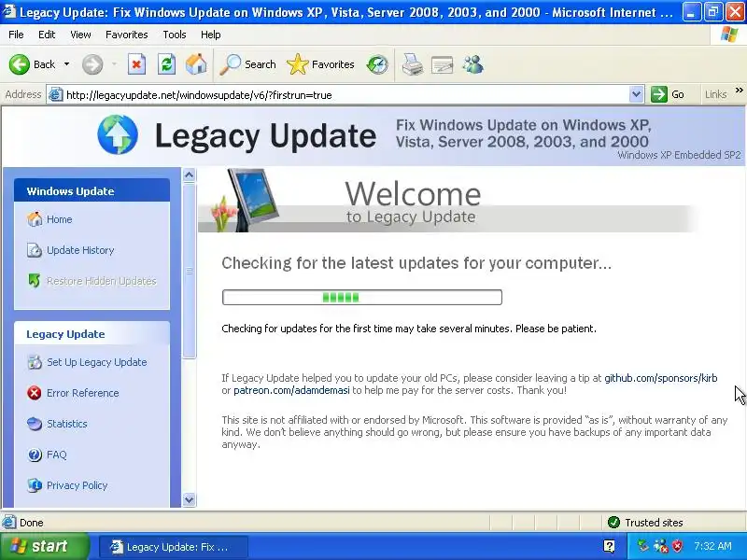Click the sidebar scrollbar thumb
The height and width of the screenshot is (560, 747).
[x=190, y=271]
